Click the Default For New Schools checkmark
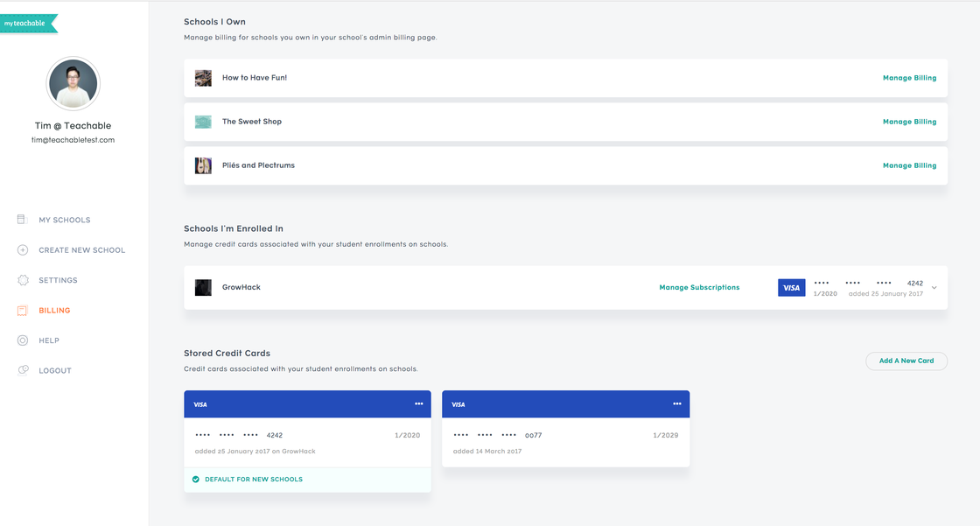 196,480
